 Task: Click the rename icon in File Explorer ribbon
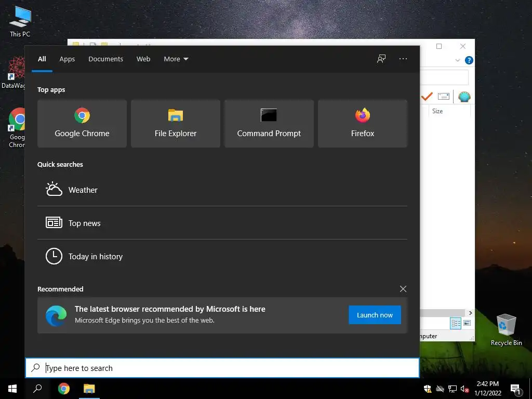coord(444,96)
